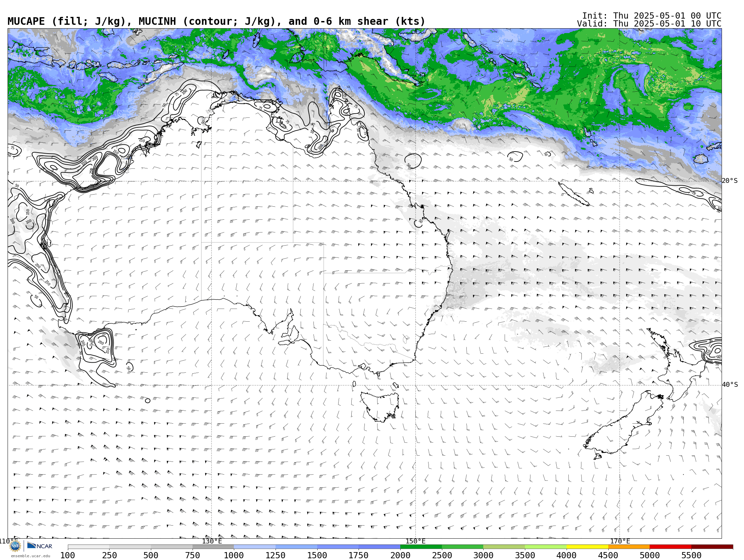
Task: Click the colorbar label 2500
Action: [x=442, y=556]
